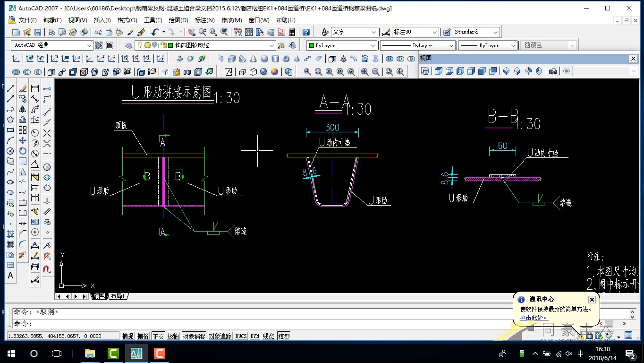The height and width of the screenshot is (363, 644).
Task: Click the Sphere 3D solid icon
Action: click(264, 59)
